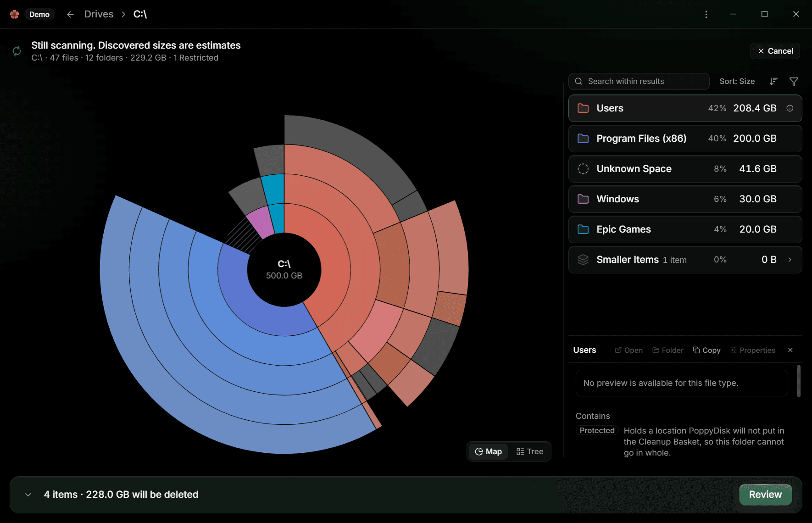Open Properties for Users
This screenshot has width=812, height=523.
click(752, 350)
